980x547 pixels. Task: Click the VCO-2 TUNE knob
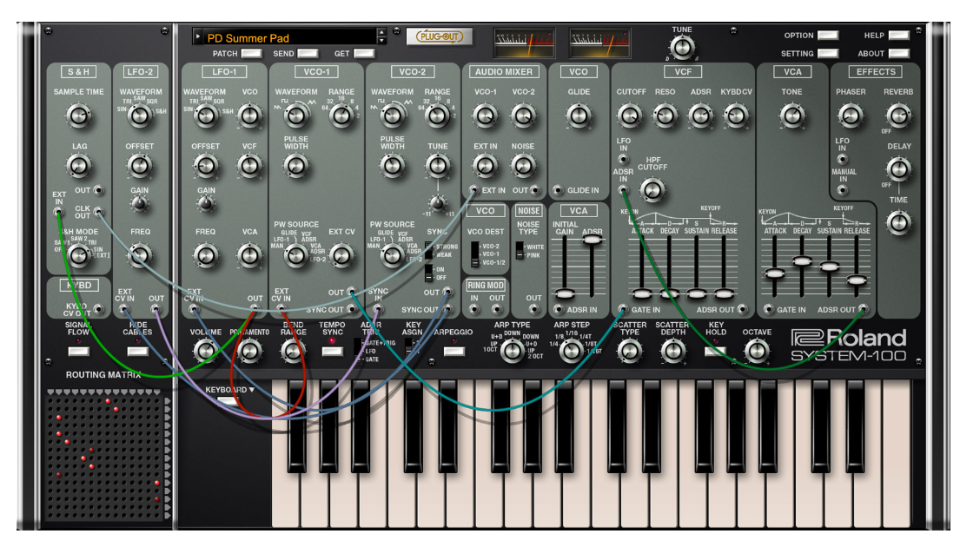point(438,166)
